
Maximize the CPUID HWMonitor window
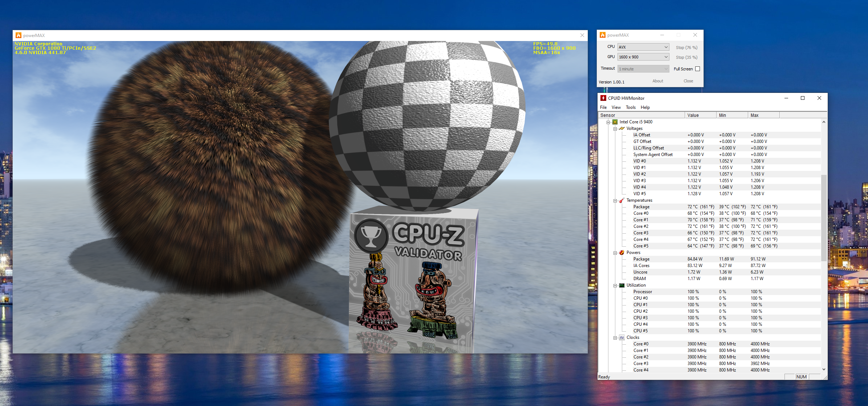click(x=803, y=98)
